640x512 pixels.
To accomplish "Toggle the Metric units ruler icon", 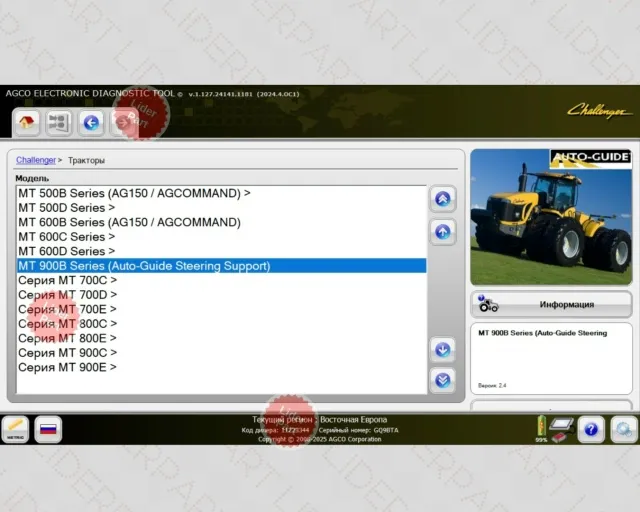I will pyautogui.click(x=16, y=429).
